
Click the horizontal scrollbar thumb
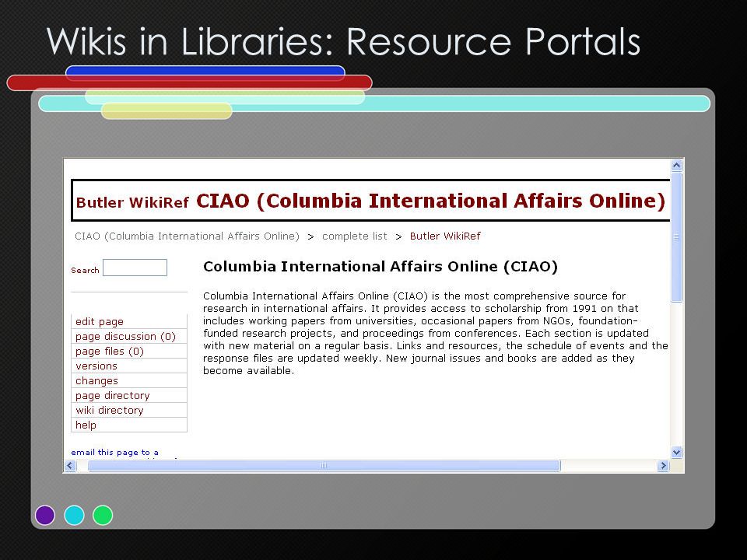point(324,466)
